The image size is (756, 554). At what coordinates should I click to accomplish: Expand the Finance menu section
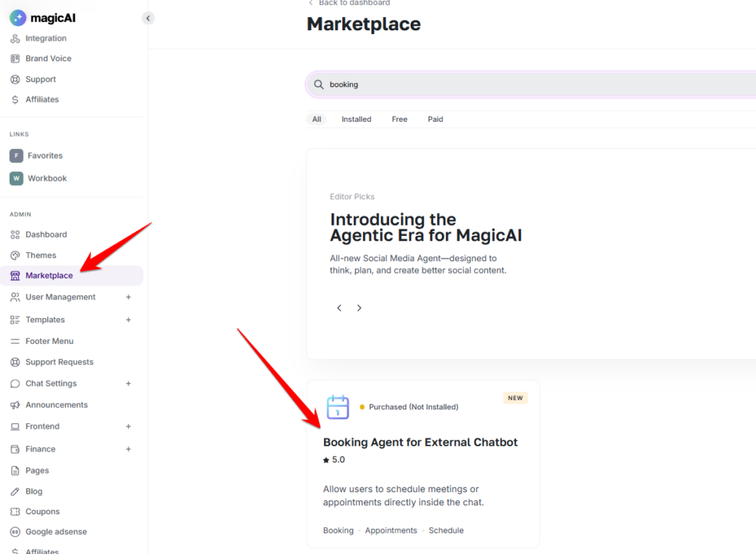128,449
